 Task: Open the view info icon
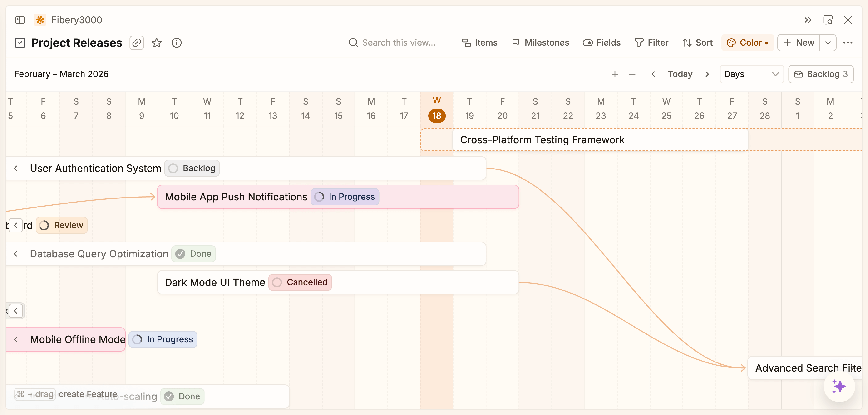pos(177,43)
